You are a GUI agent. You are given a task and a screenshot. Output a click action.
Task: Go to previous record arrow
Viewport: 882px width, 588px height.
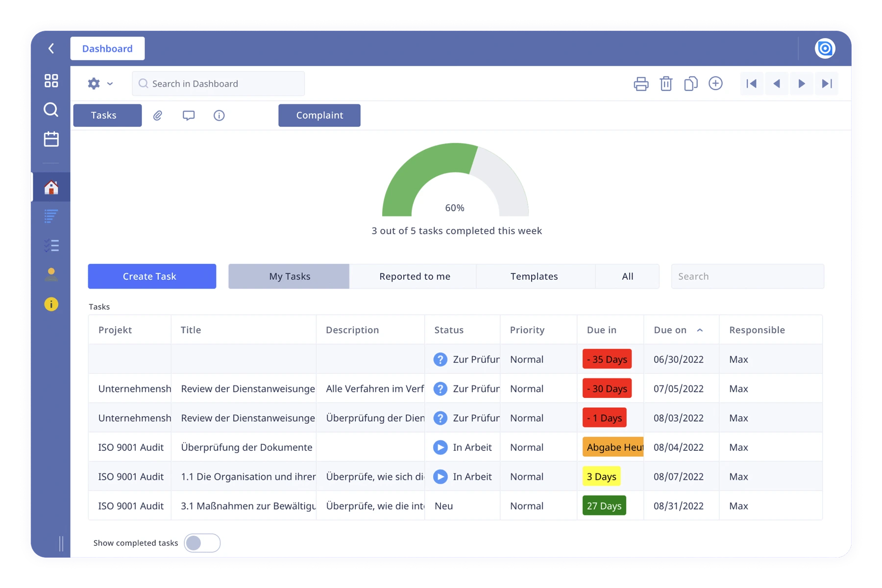click(x=777, y=84)
